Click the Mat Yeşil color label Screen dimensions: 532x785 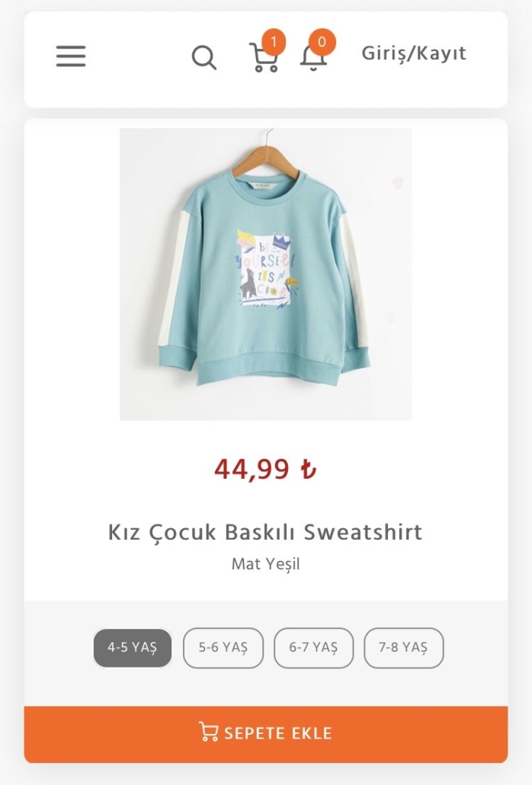tap(266, 564)
